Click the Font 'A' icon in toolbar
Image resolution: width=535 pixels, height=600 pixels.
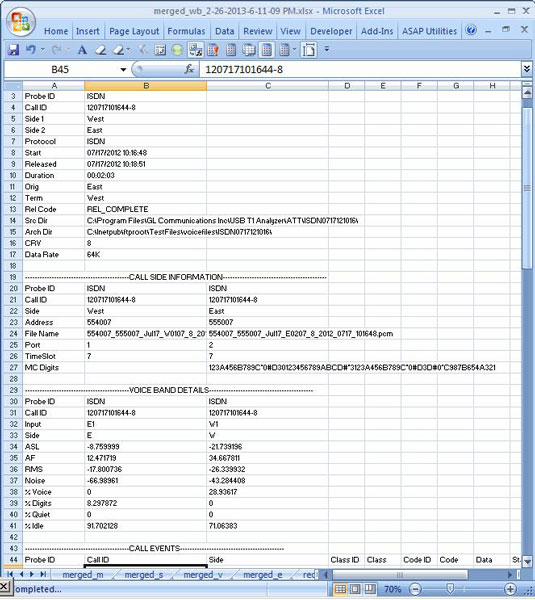point(82,50)
